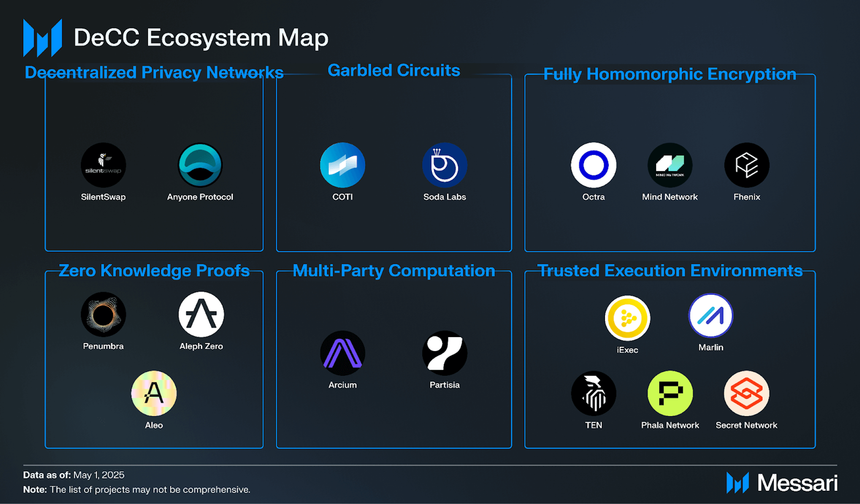Screen dimensions: 860x504
Task: Click the iExec yellow icon
Action: pyautogui.click(x=627, y=318)
